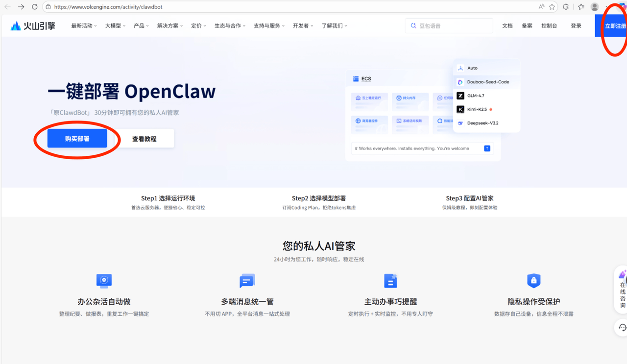627x364 pixels.
Task: Open the 文档 link in the top bar
Action: point(507,26)
